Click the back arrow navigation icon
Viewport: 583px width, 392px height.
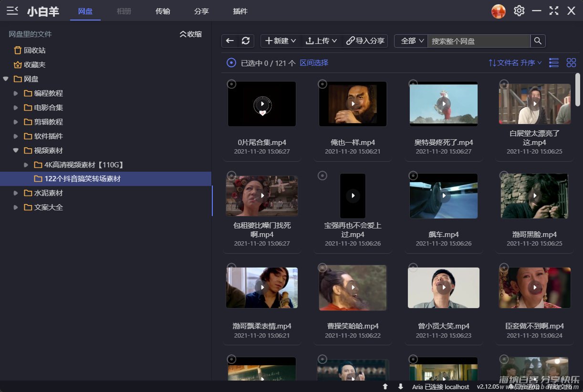point(229,41)
